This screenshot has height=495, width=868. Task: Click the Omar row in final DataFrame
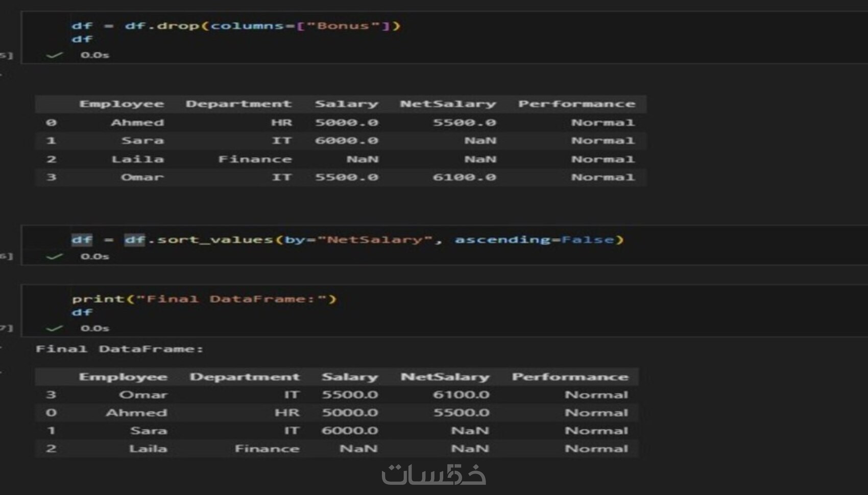coord(337,394)
